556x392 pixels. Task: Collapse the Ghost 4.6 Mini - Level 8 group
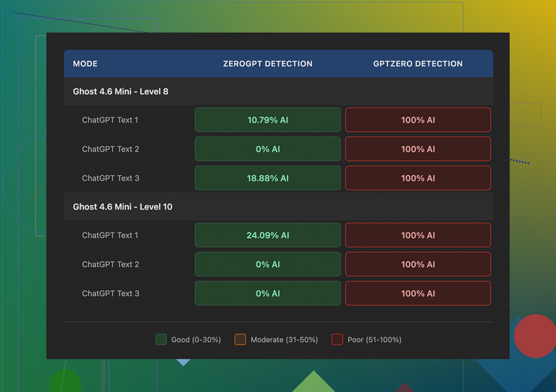[121, 91]
